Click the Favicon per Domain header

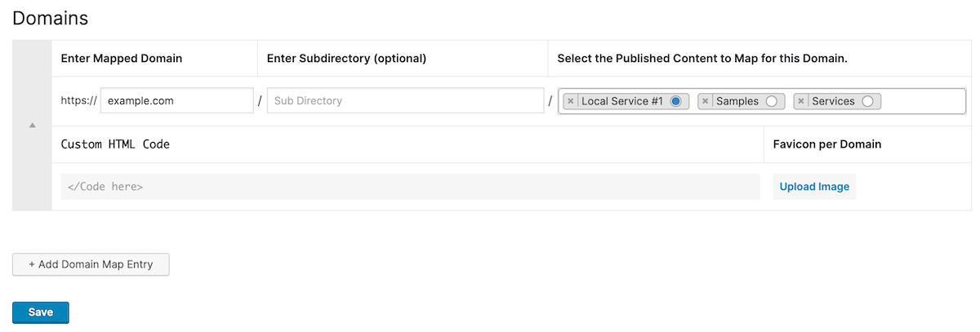coord(827,144)
